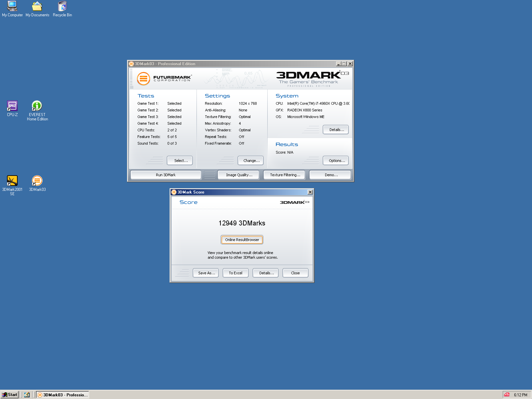Click Change... under Settings

(251, 161)
